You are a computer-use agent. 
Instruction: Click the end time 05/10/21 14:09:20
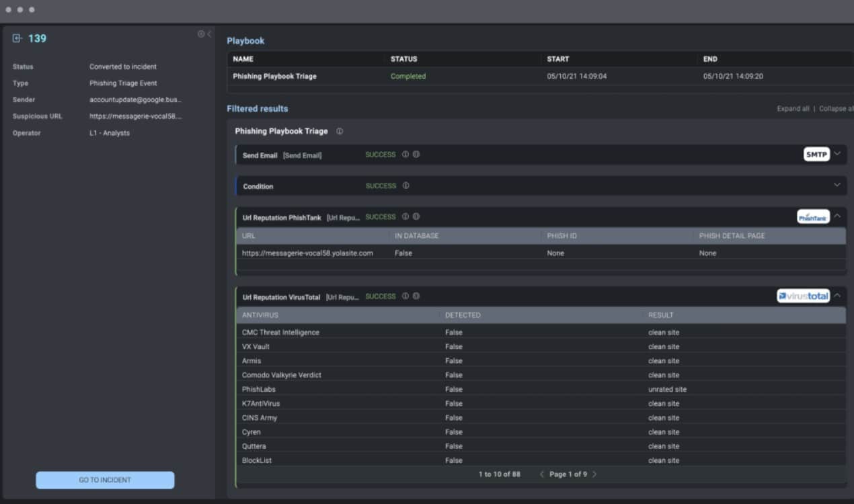(733, 77)
